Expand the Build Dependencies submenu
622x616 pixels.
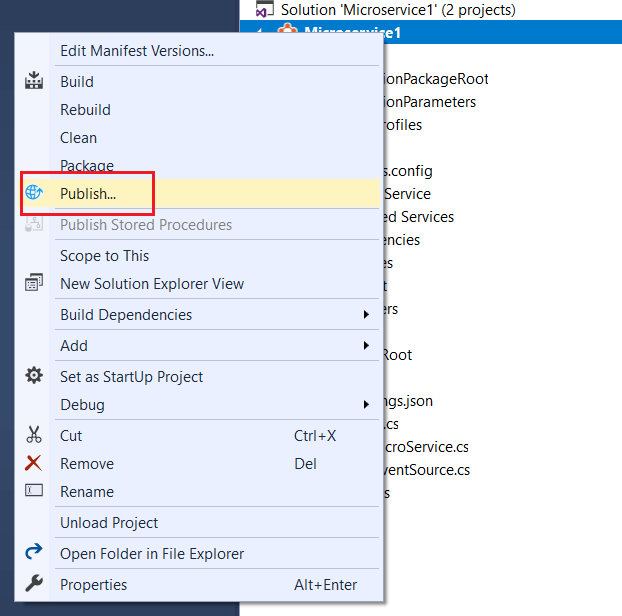365,315
